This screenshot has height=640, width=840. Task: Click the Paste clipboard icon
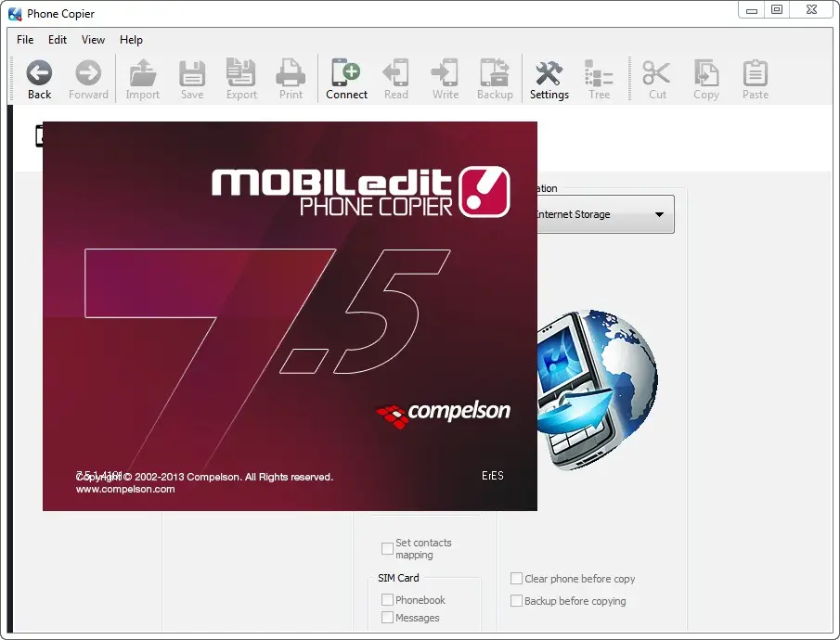[x=756, y=73]
